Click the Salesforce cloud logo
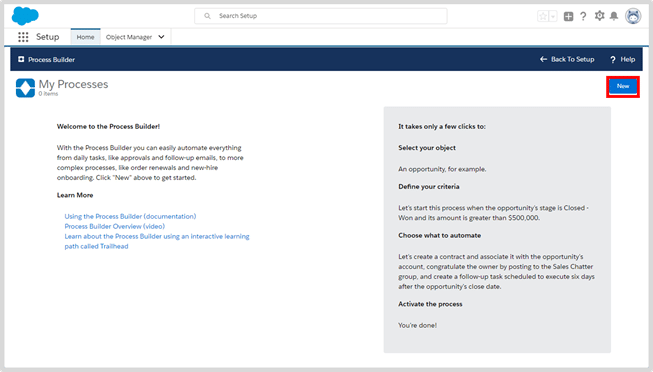This screenshot has width=653, height=372. pyautogui.click(x=25, y=16)
